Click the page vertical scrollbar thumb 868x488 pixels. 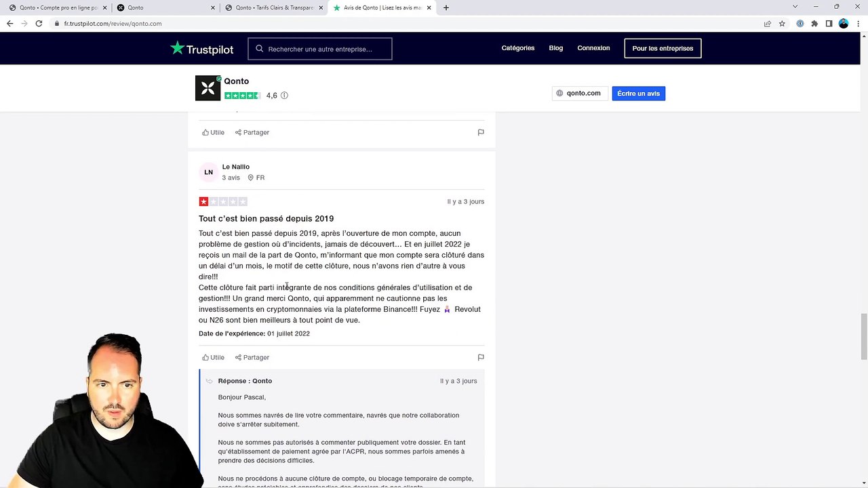pos(863,336)
